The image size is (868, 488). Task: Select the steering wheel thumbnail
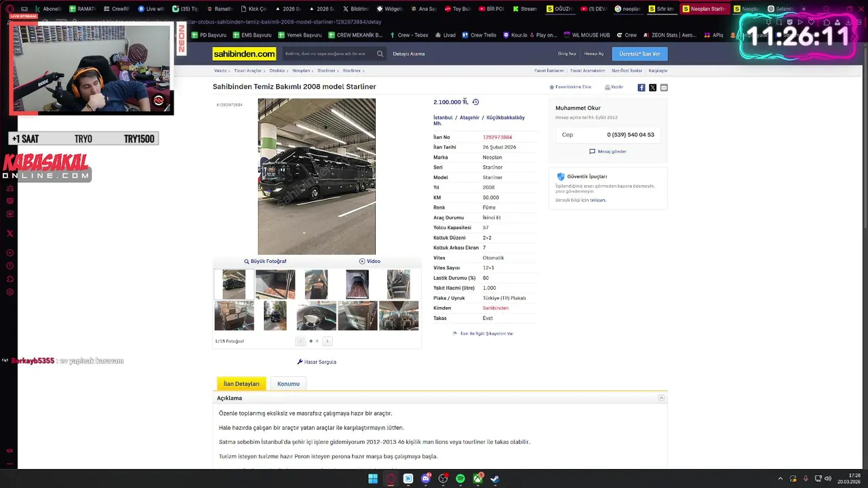click(x=316, y=315)
